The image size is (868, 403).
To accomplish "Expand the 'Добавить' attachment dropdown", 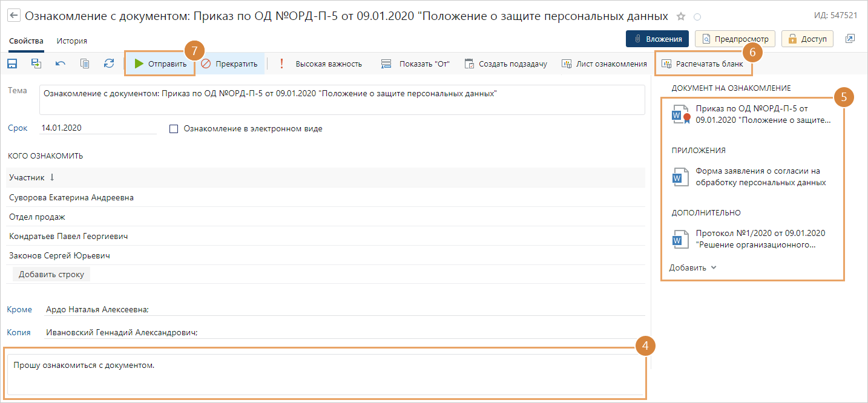I will pos(693,267).
